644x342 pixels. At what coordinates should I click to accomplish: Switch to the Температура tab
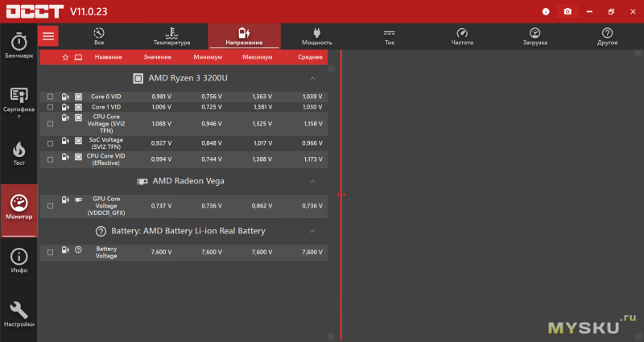coord(171,36)
